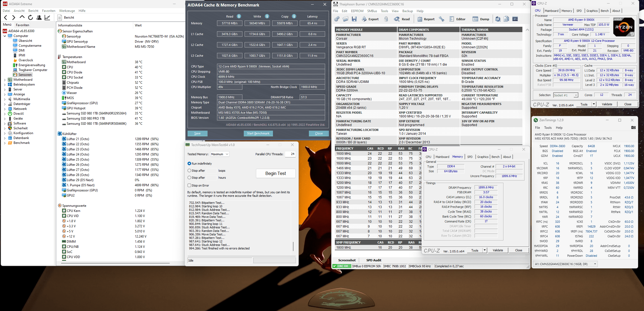Click Thaiphoon report scroll-up arrow

(x=527, y=30)
